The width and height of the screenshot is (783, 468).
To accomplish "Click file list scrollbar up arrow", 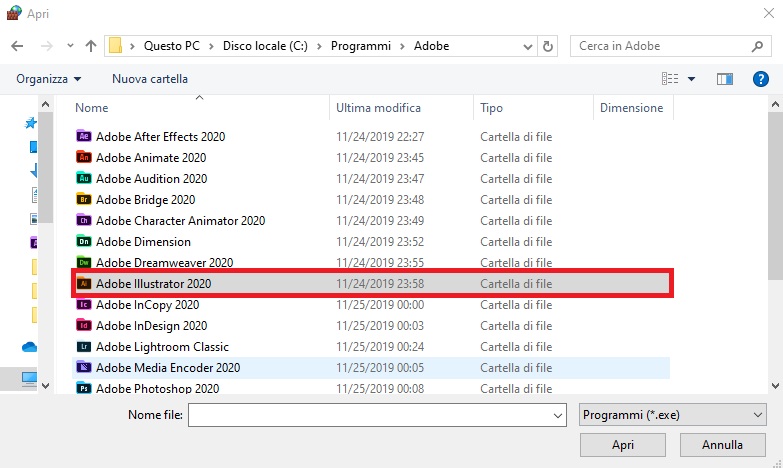I will tap(775, 104).
